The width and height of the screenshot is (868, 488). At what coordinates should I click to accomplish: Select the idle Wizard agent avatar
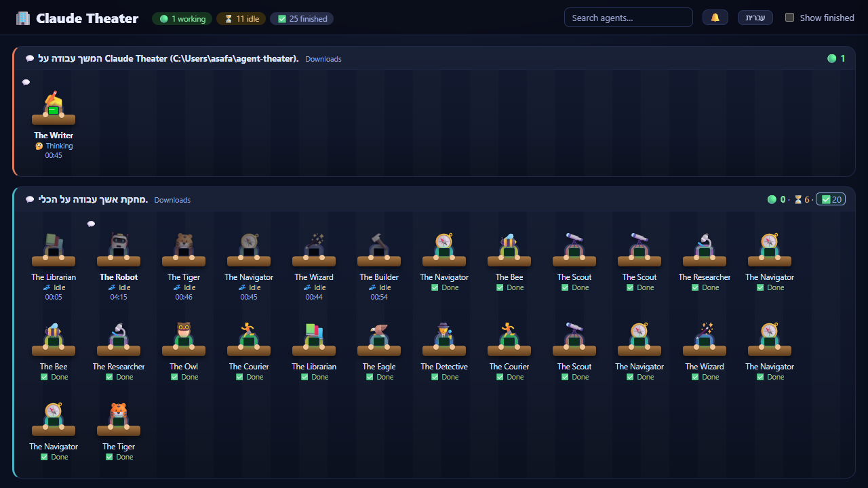pos(314,250)
